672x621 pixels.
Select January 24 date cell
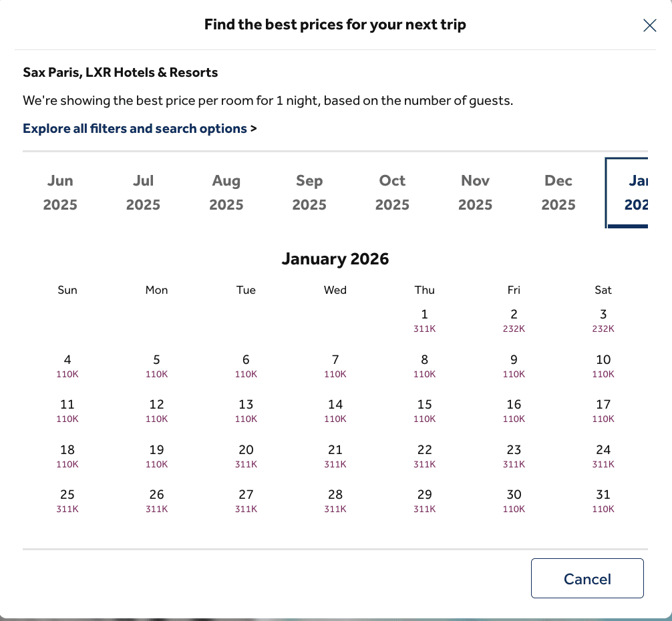603,455
